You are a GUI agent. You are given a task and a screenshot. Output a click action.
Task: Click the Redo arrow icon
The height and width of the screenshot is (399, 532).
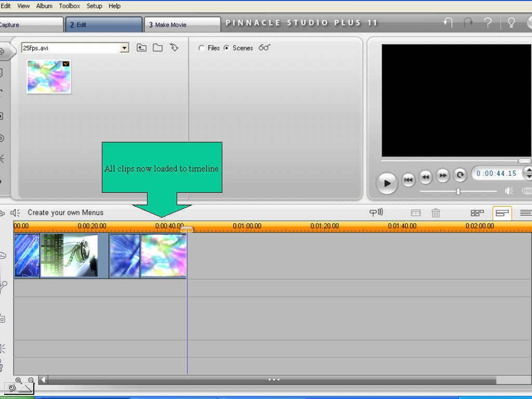click(468, 23)
